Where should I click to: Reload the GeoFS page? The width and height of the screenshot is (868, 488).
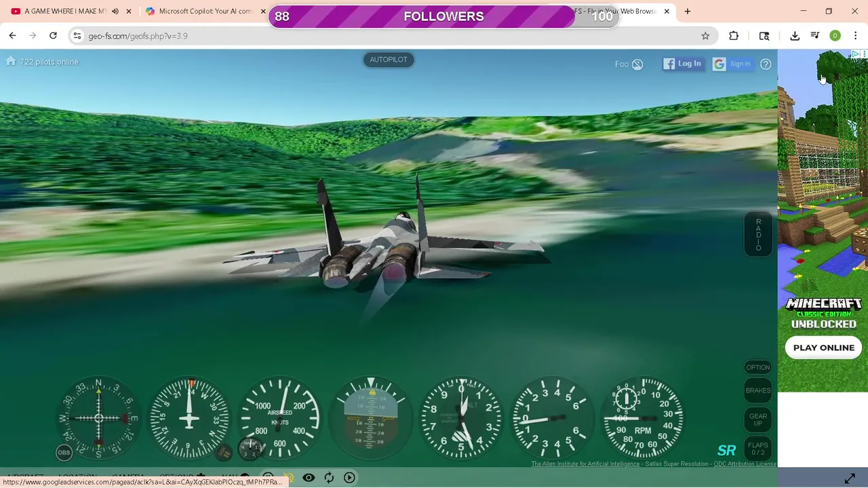53,36
